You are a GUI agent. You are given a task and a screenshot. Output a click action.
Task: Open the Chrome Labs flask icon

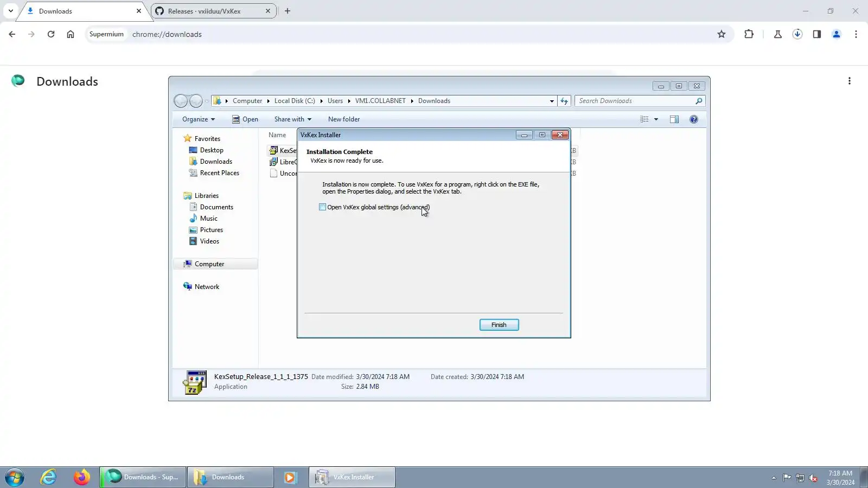tap(778, 34)
